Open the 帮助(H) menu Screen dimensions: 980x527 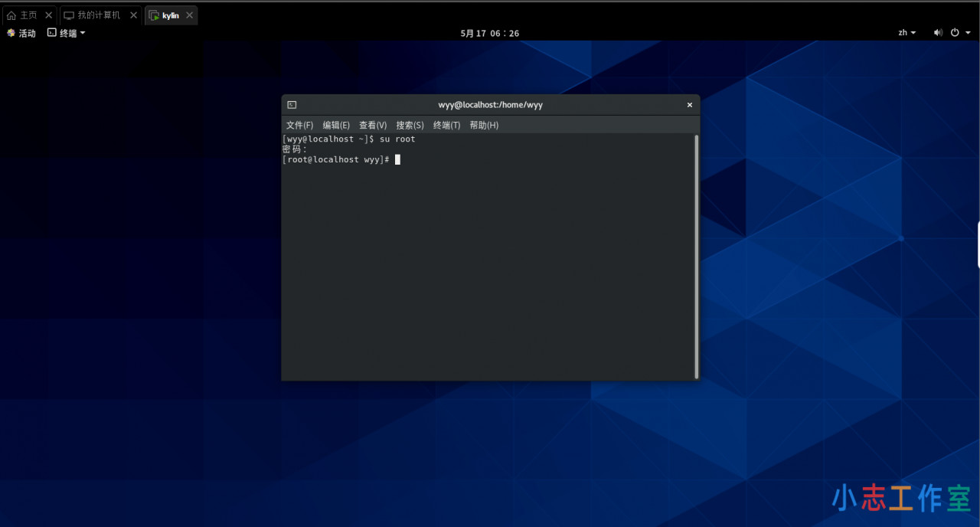pos(483,125)
